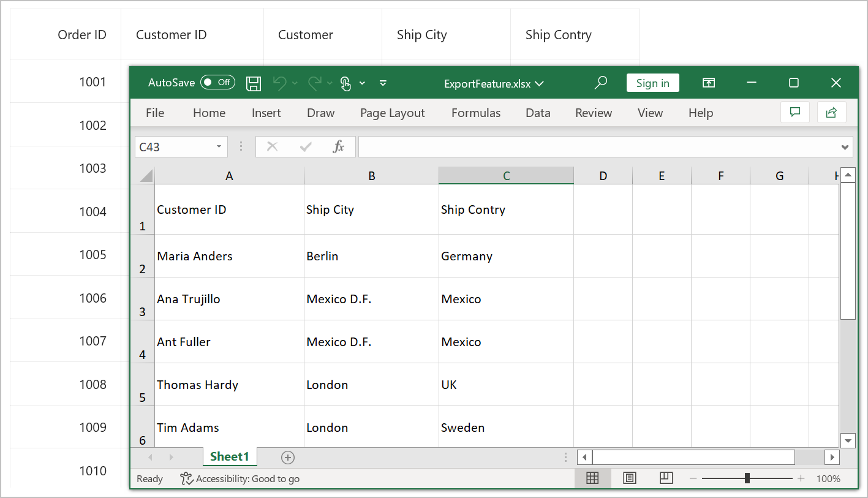868x498 pixels.
Task: Open the Review ribbon tab
Action: (x=594, y=113)
